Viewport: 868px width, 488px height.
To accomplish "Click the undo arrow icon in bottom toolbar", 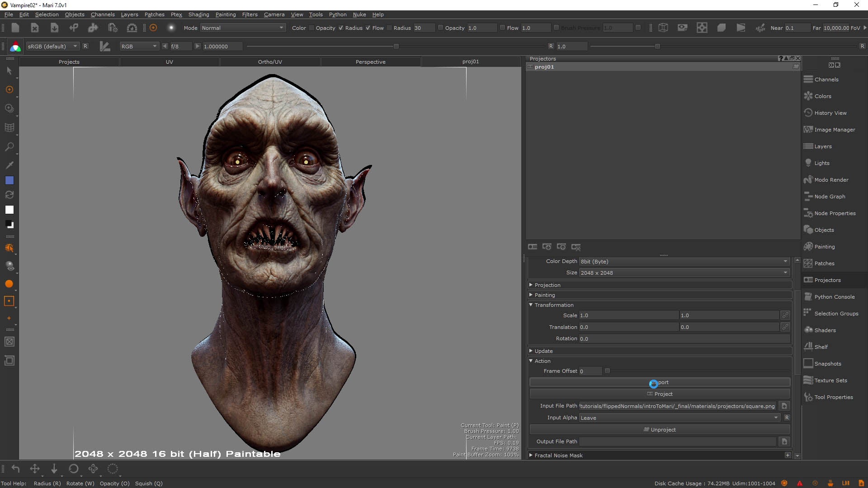I will (x=15, y=469).
